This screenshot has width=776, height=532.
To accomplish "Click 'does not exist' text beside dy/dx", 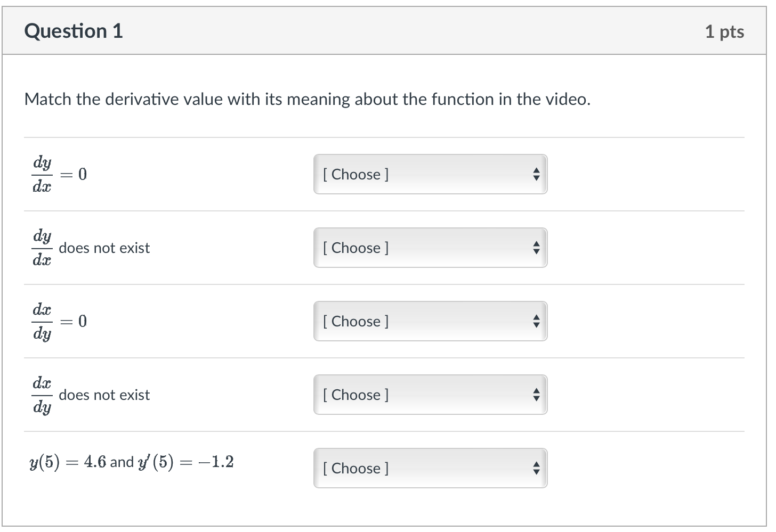I will [x=104, y=248].
